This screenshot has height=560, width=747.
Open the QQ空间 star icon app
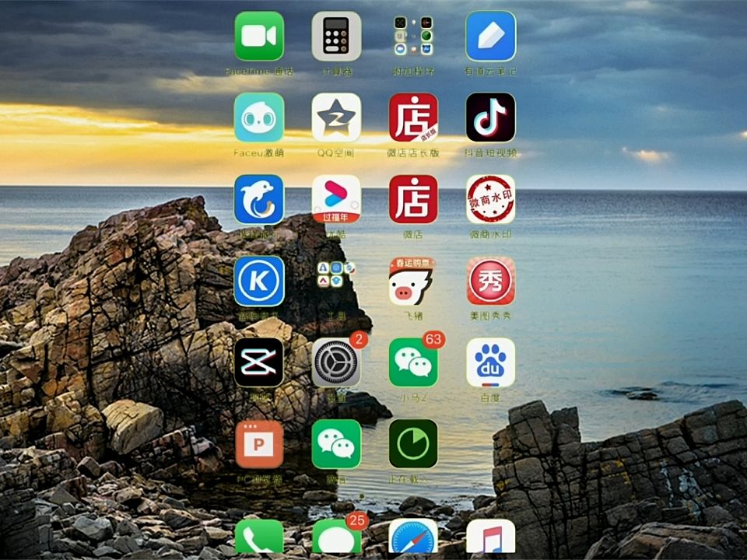[336, 117]
